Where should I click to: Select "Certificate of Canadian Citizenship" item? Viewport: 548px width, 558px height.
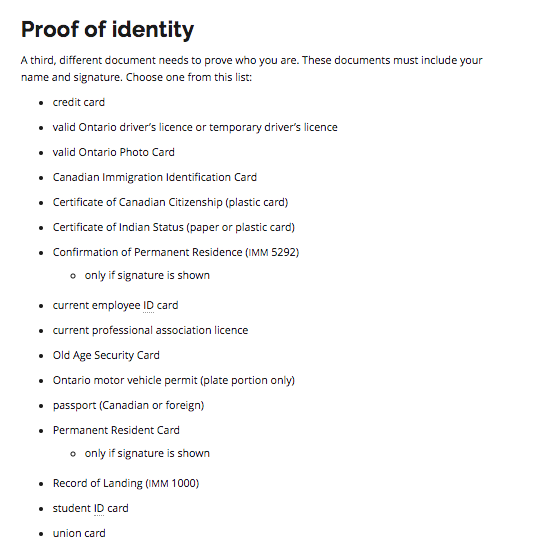[170, 202]
